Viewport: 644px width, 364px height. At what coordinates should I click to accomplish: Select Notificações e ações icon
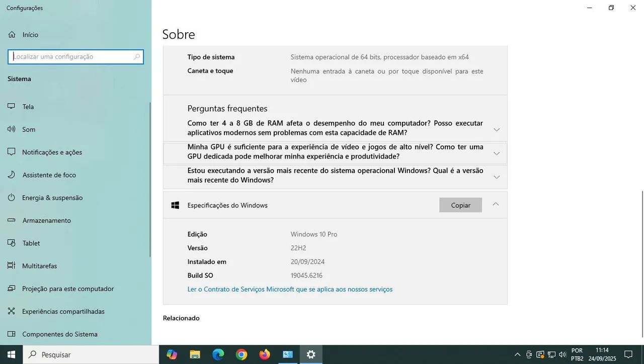point(12,152)
